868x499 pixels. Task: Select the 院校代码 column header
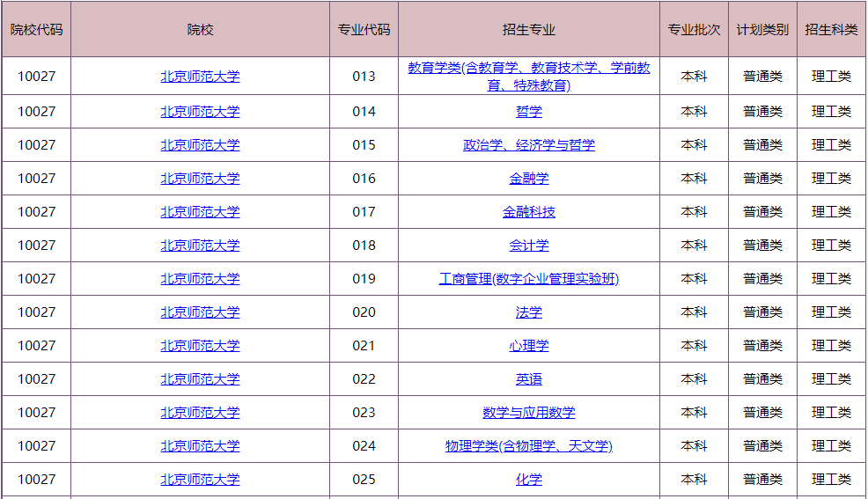(x=37, y=29)
